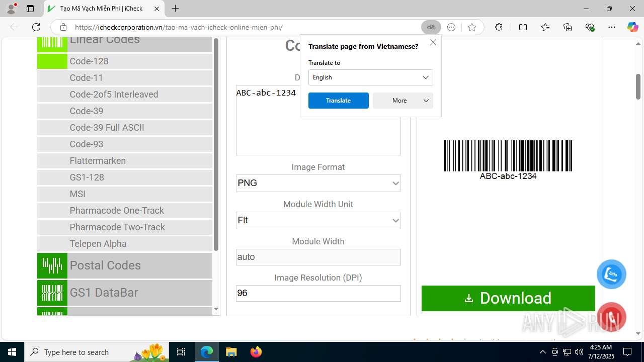This screenshot has width=644, height=362.
Task: Open the Extensions puzzle icon
Action: click(499, 27)
